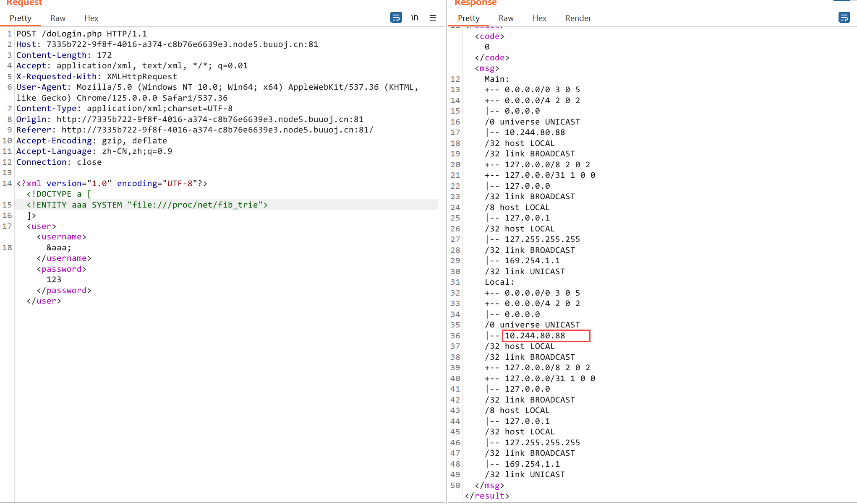Screen dimensions: 857x504
Task: Select the Response Raw tab
Action: [x=506, y=18]
